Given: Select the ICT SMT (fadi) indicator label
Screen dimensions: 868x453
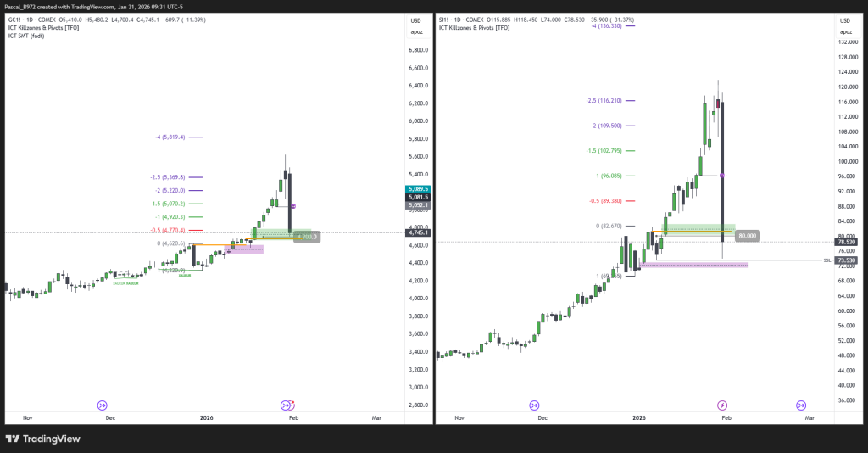Looking at the screenshot, I should [27, 36].
